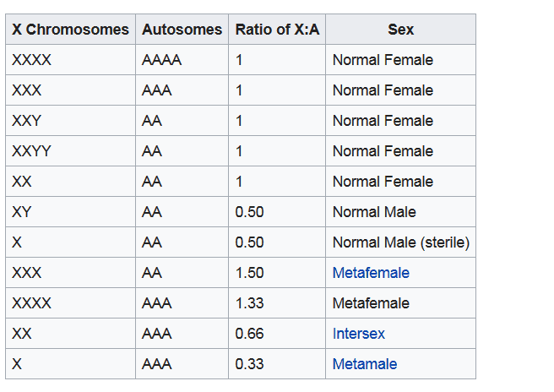Open the Metamale link

point(365,364)
